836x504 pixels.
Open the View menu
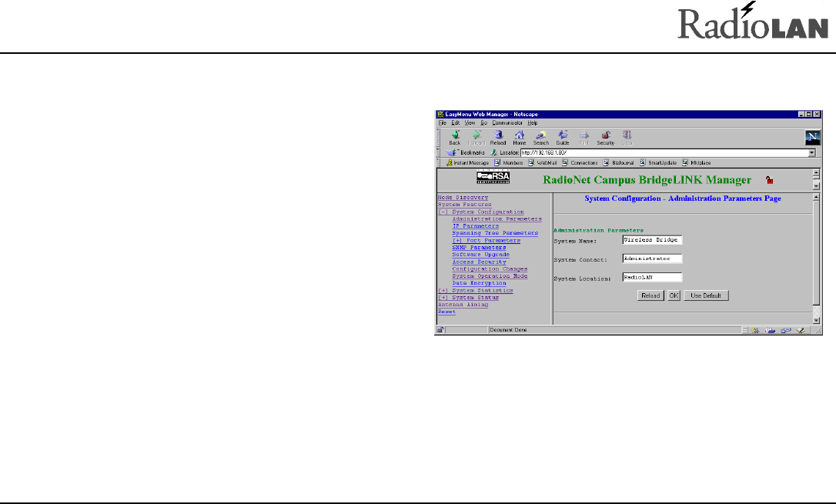(x=470, y=123)
